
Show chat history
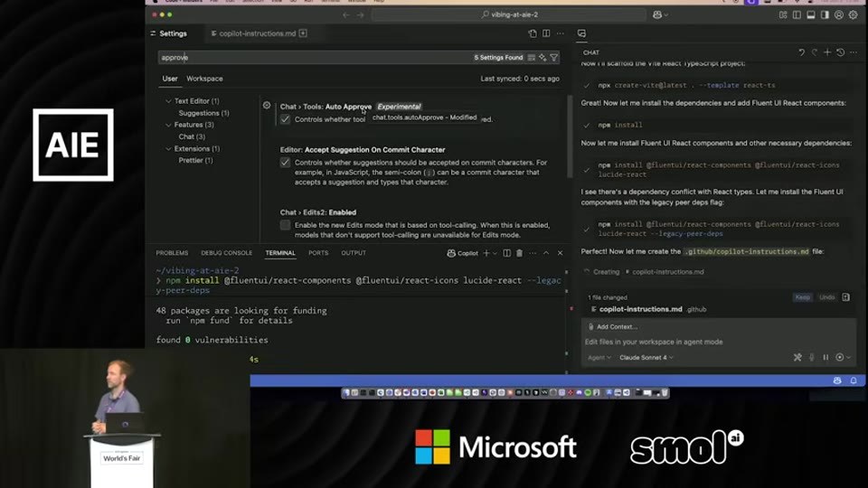pyautogui.click(x=840, y=52)
